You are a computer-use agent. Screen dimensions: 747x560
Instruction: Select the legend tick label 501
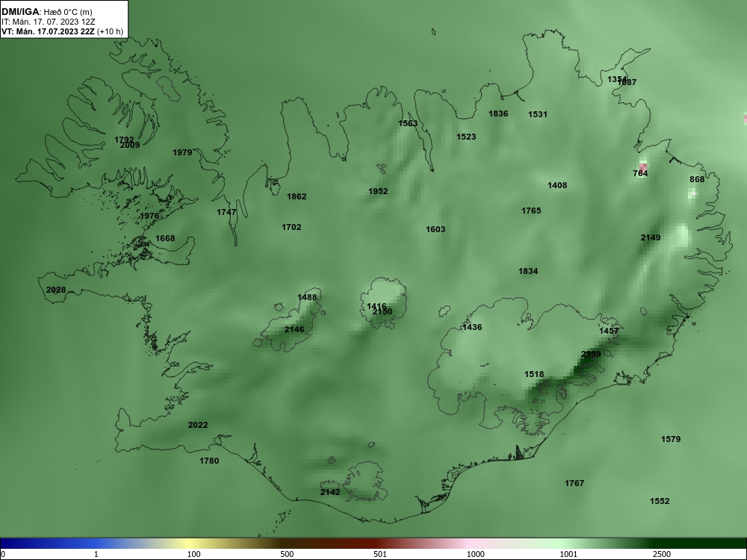pos(380,554)
